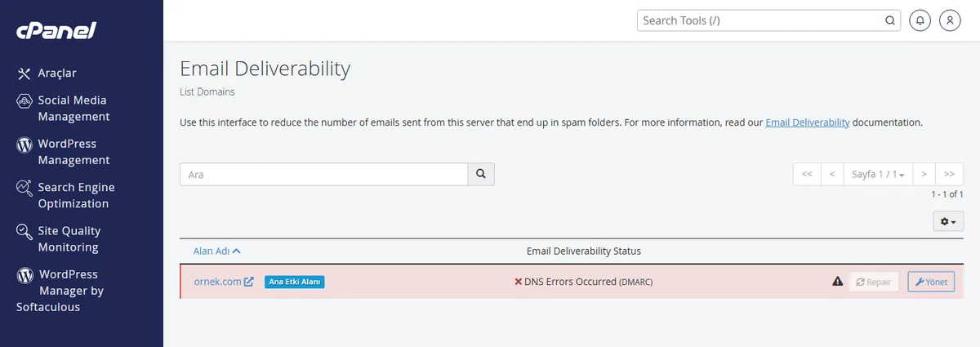Go to next page with > button

[x=924, y=174]
